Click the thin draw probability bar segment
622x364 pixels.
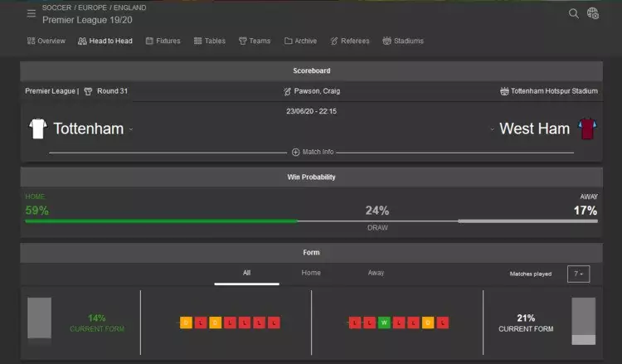click(x=377, y=221)
